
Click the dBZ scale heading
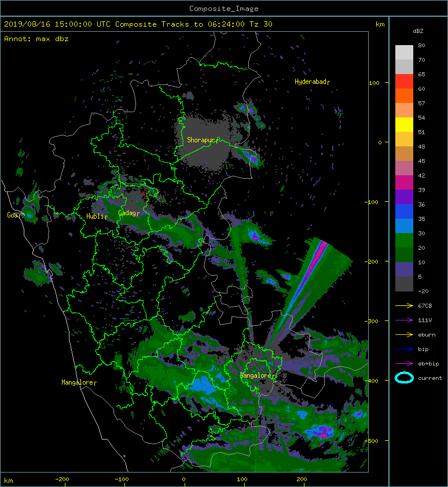pos(418,31)
